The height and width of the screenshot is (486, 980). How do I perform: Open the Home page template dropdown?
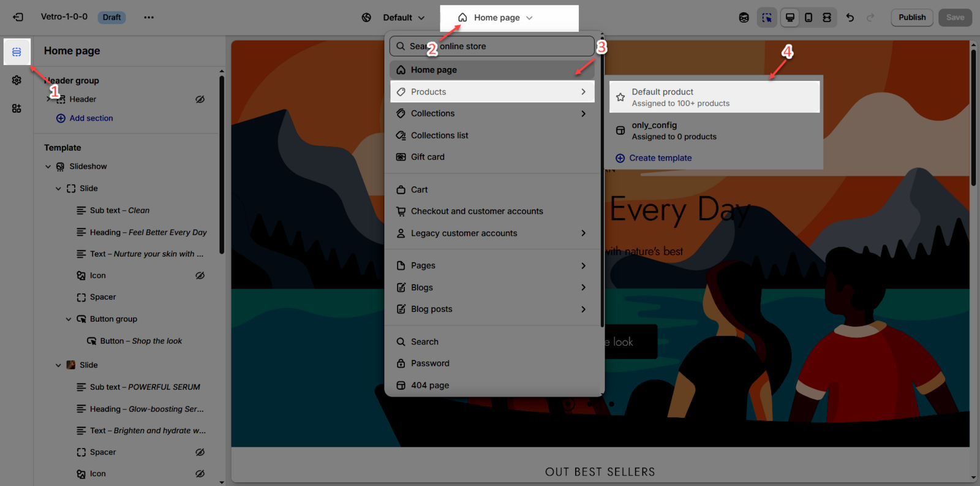pyautogui.click(x=496, y=18)
